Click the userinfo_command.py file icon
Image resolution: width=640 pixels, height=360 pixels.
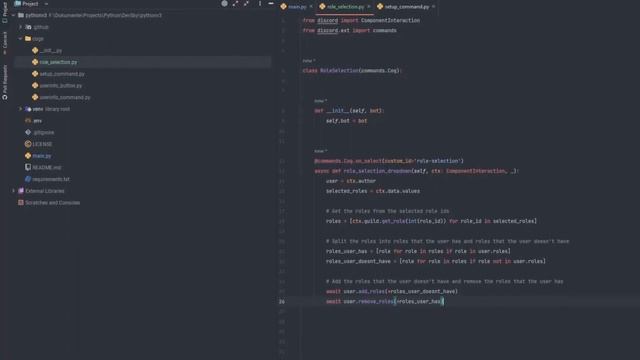pos(35,97)
